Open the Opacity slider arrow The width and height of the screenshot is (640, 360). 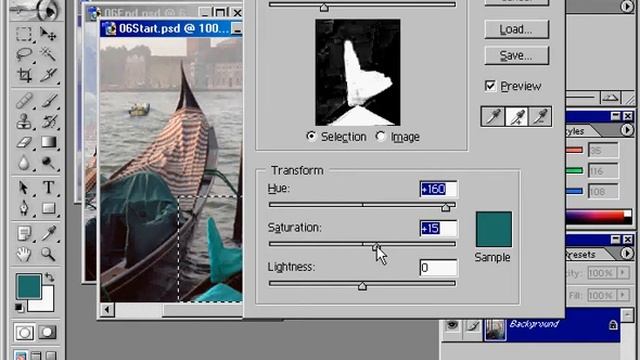(x=623, y=273)
